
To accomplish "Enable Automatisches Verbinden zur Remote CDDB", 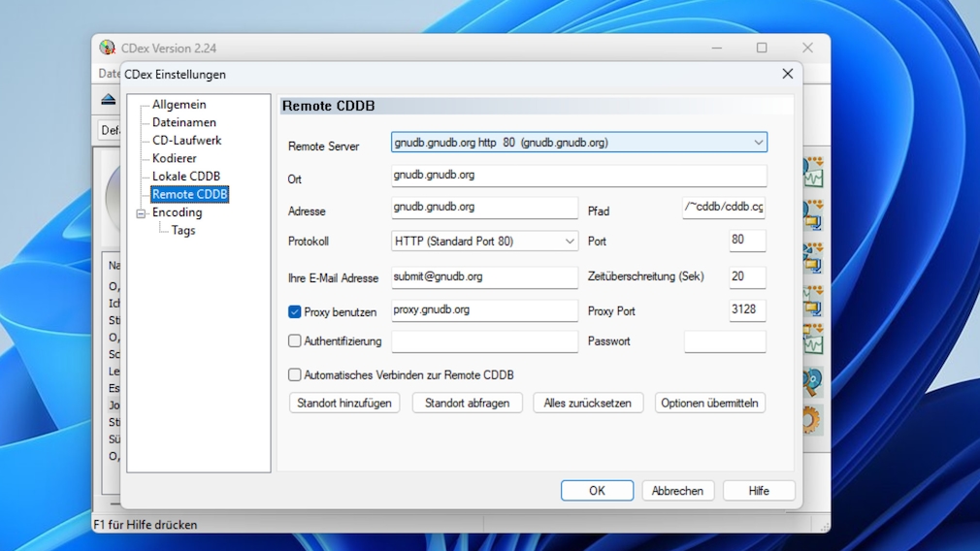I will click(x=295, y=374).
